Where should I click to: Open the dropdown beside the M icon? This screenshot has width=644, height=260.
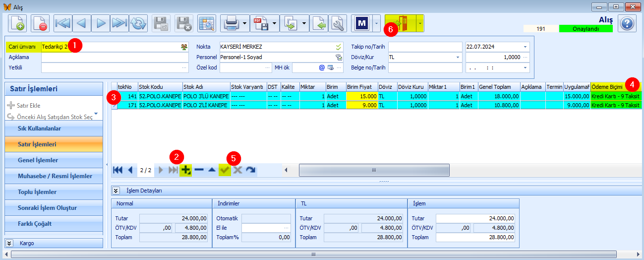point(376,23)
